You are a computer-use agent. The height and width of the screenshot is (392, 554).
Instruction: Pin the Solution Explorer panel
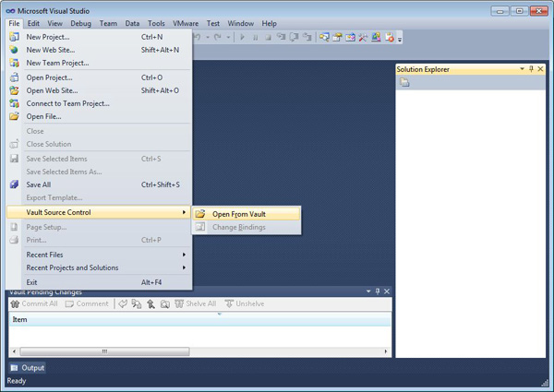[x=531, y=69]
